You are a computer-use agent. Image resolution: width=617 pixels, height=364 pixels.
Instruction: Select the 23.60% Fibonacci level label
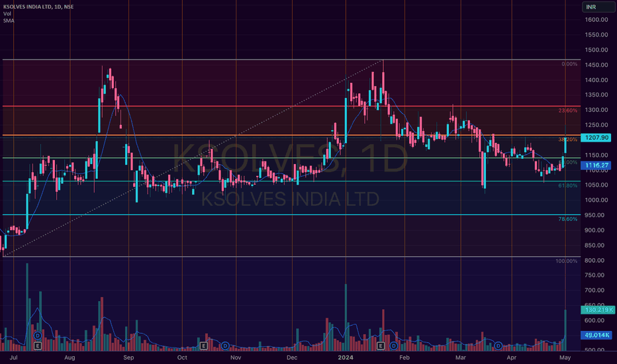[x=568, y=111]
